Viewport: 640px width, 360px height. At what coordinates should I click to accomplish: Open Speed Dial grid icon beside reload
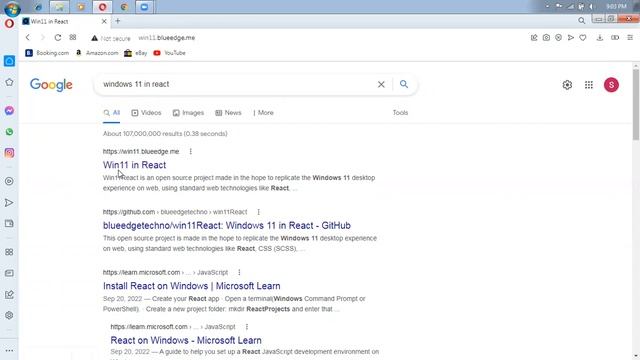(73, 38)
